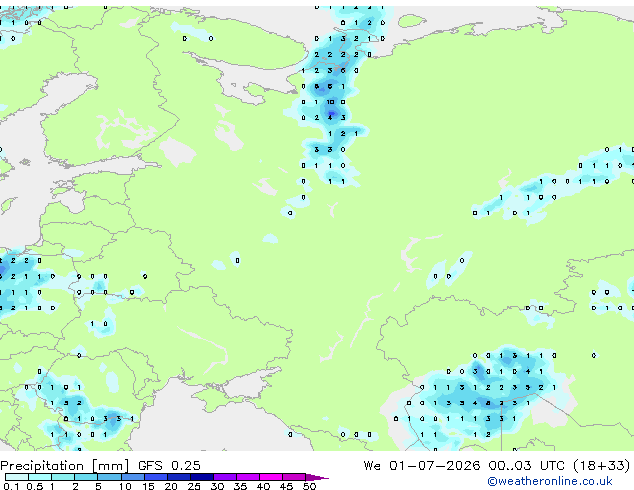The image size is (634, 490).
Task: Click the 'Precipitation [mm]' title text
Action: 65,466
